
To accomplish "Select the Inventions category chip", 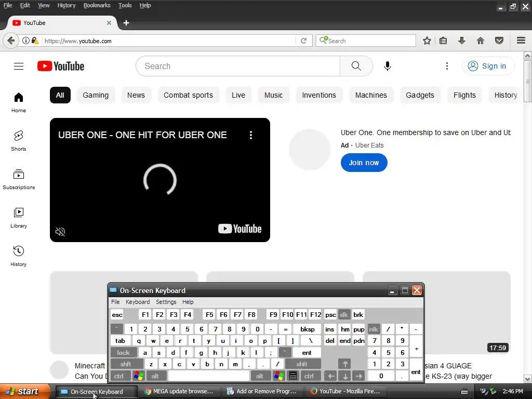I will coord(319,95).
